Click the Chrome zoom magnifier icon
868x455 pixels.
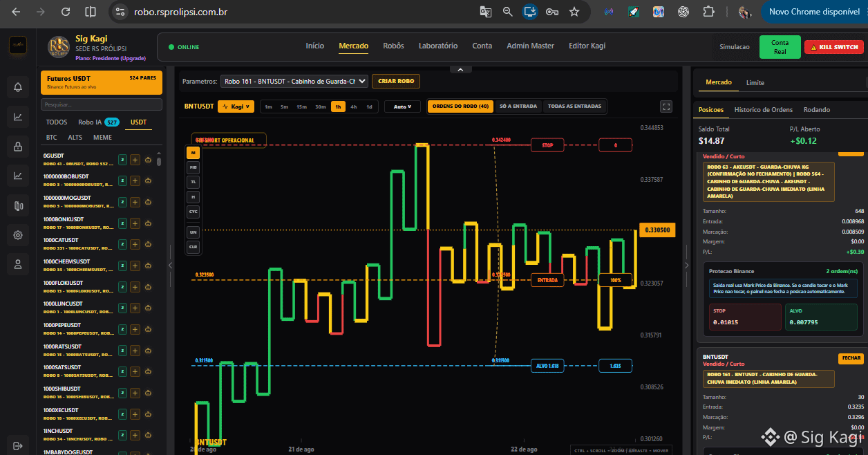tap(508, 12)
